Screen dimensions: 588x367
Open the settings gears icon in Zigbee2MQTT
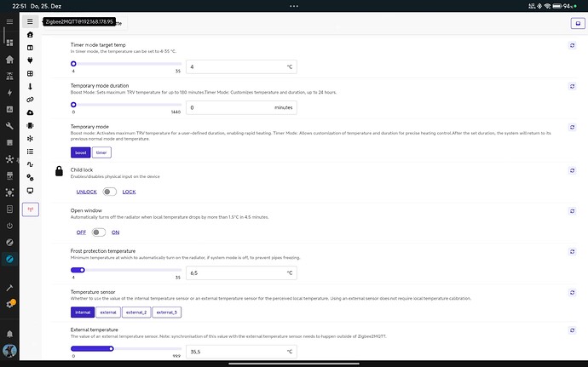pyautogui.click(x=30, y=177)
